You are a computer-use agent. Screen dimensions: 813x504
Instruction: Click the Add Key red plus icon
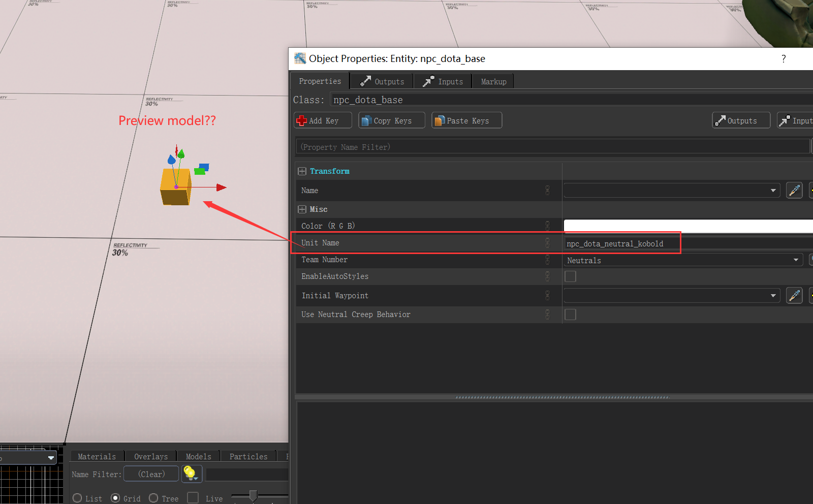pos(302,120)
